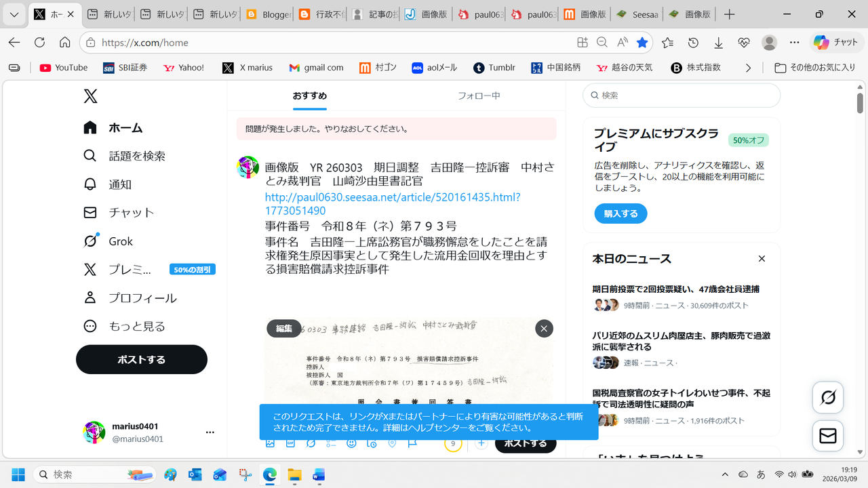Open browser favorites list
Screen dimensions: 868x488
tap(668, 42)
